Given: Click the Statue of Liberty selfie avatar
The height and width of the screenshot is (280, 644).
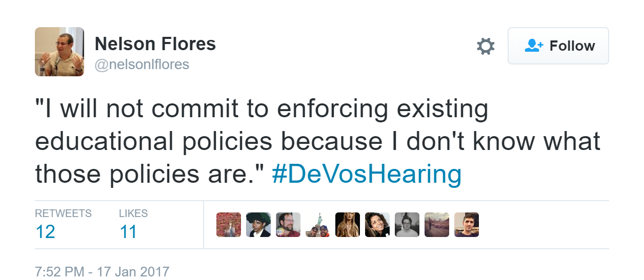Looking at the screenshot, I should coord(318,225).
